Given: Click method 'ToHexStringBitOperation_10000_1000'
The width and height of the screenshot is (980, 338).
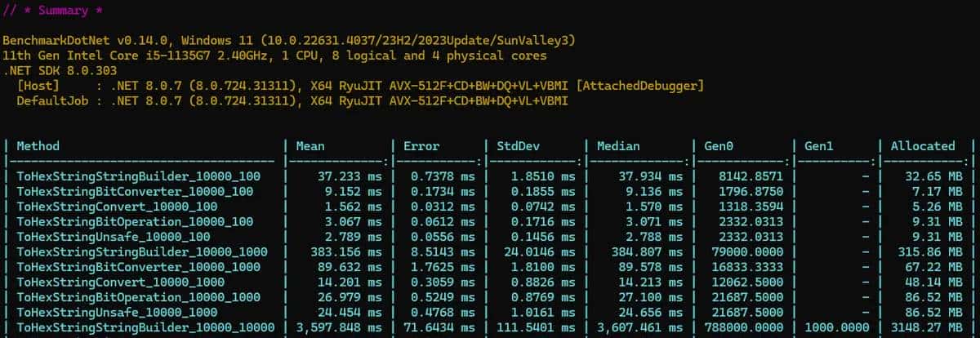Looking at the screenshot, I should (x=139, y=297).
